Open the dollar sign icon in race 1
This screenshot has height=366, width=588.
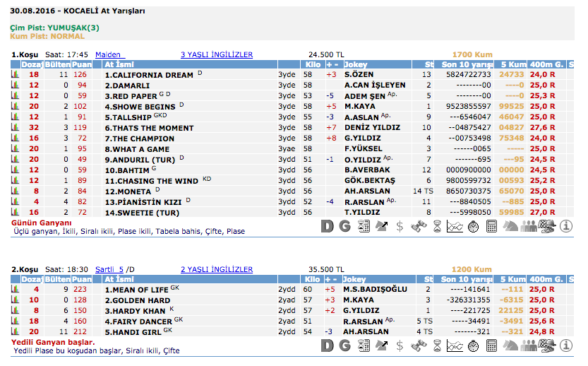pos(400,226)
